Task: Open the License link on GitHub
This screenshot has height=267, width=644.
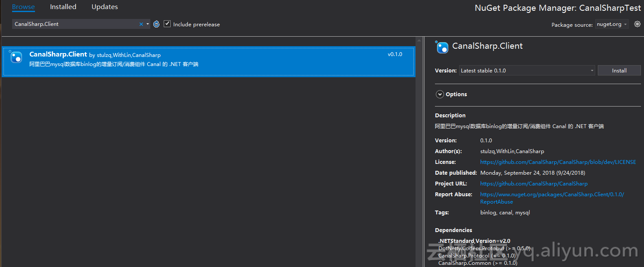Action: click(558, 162)
